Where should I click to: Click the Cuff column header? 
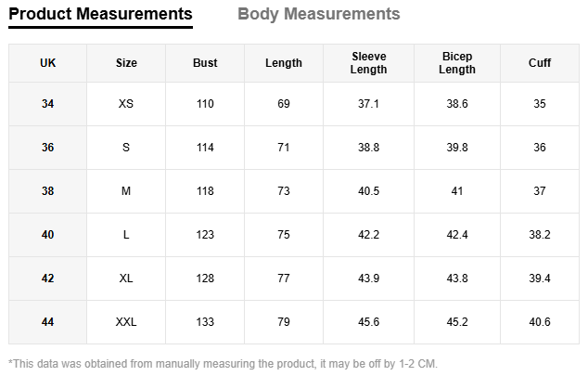540,63
